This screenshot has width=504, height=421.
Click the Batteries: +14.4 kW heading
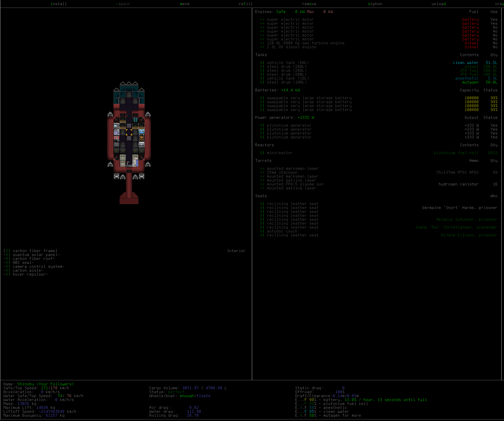pos(277,90)
